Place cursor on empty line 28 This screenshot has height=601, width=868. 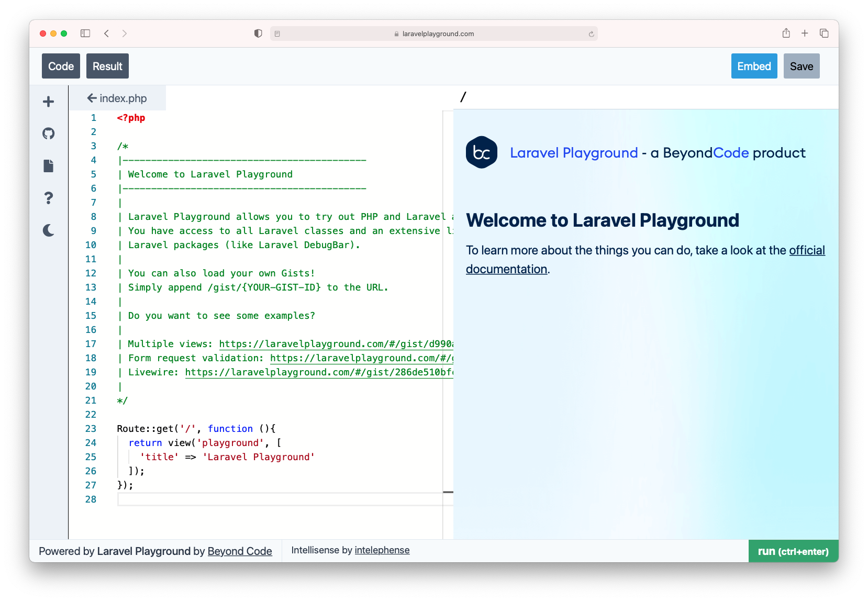[x=285, y=499]
